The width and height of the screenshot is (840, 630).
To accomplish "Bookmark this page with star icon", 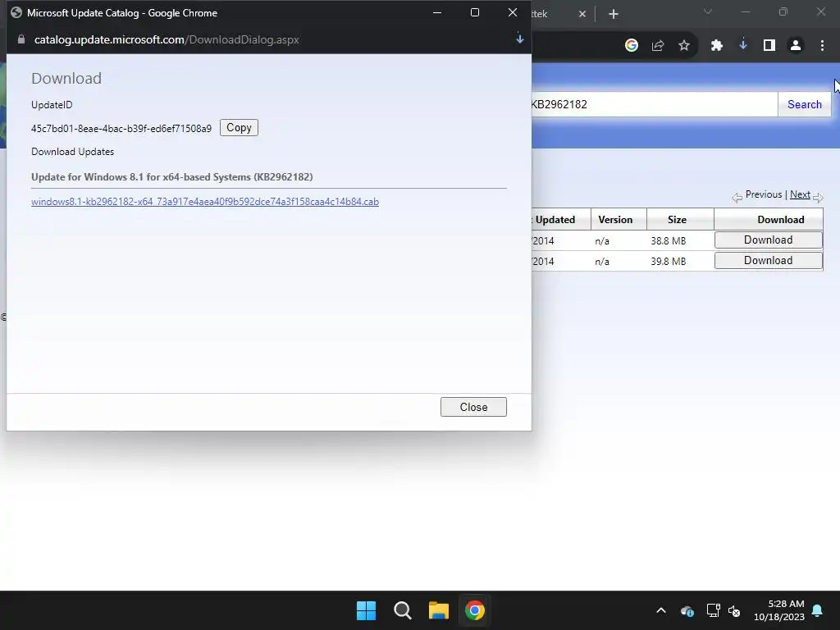I will coord(684,46).
